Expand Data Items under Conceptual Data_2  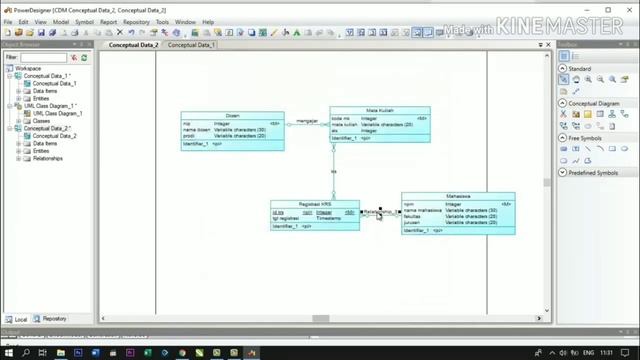coord(18,143)
